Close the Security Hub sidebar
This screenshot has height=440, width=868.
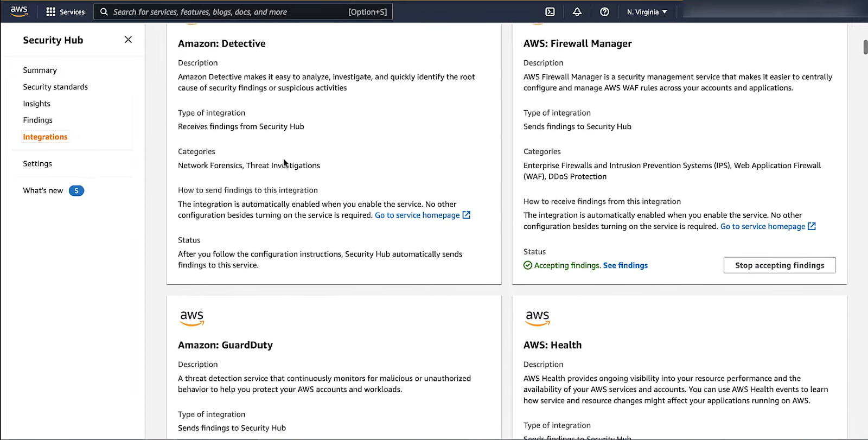click(x=128, y=40)
